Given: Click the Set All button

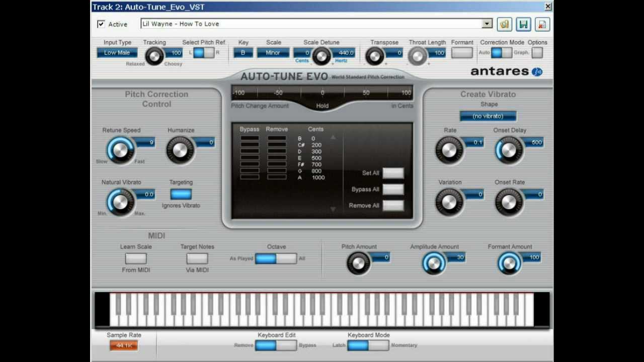Looking at the screenshot, I should point(393,173).
